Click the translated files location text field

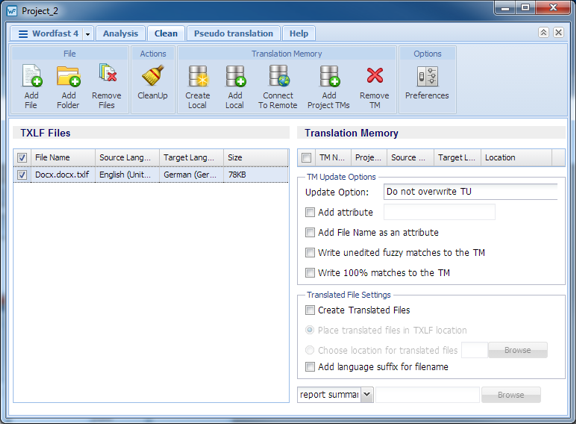point(474,350)
